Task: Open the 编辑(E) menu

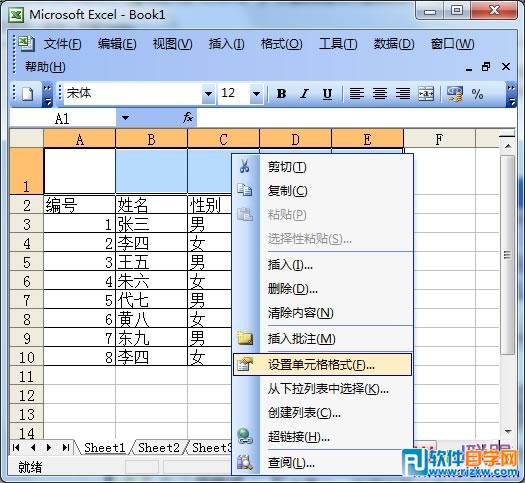Action: coord(117,44)
